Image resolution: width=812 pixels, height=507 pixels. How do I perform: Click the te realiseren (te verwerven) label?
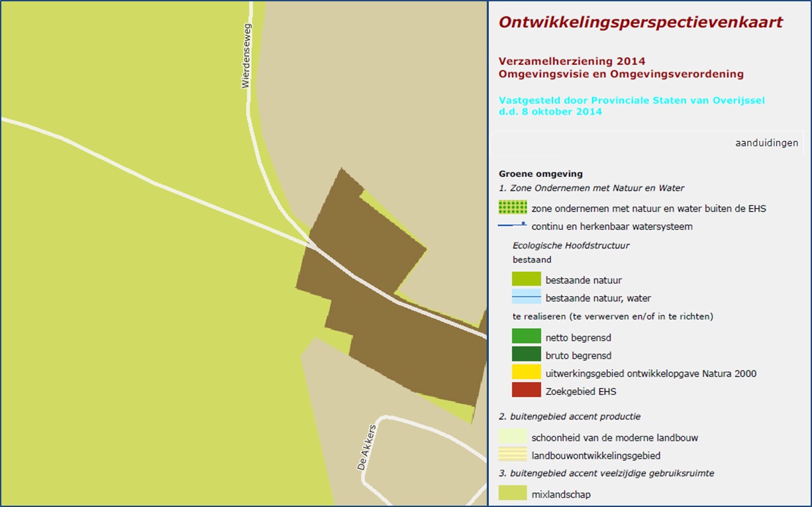[613, 316]
